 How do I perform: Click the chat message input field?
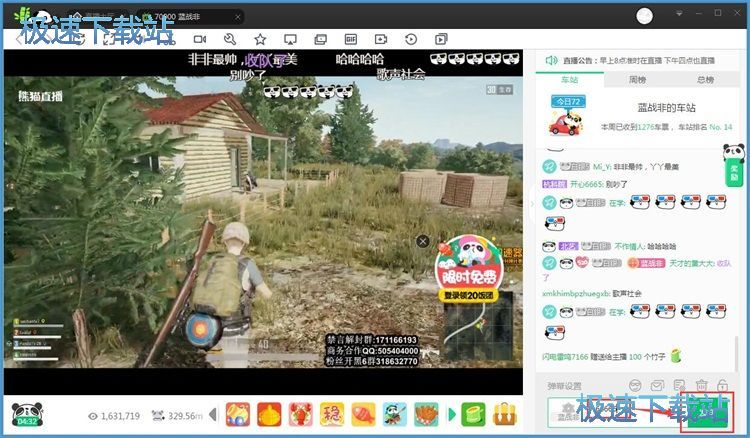616,412
